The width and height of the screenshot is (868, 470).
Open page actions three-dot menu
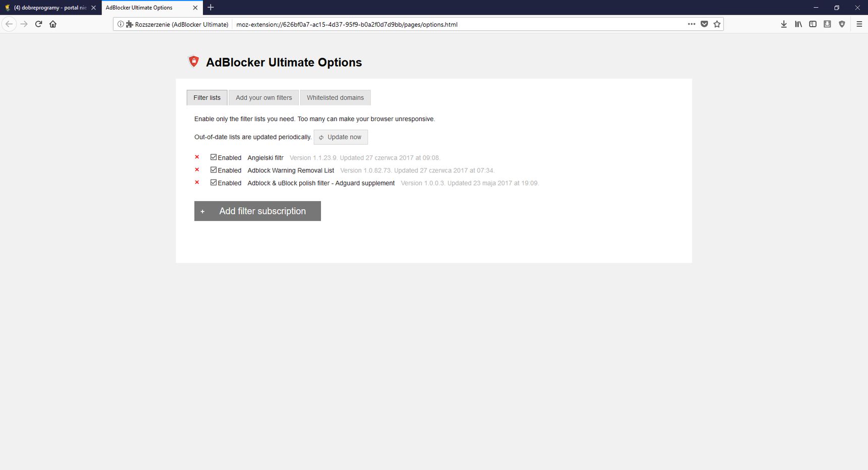coord(691,24)
